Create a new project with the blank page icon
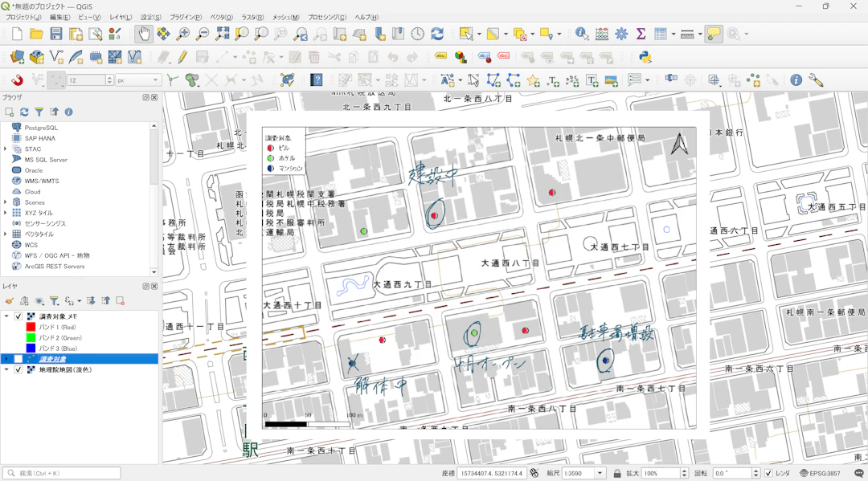Viewport: 868px width, 481px height. coord(17,34)
